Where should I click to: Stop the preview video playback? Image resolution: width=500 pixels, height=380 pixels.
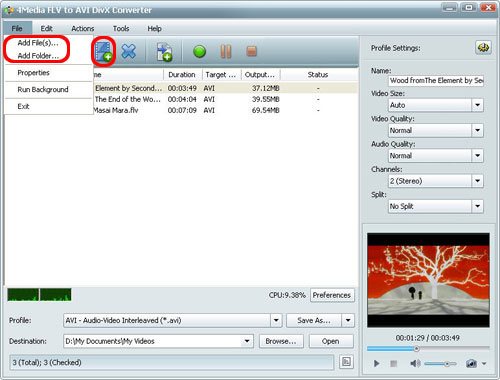pos(394,363)
